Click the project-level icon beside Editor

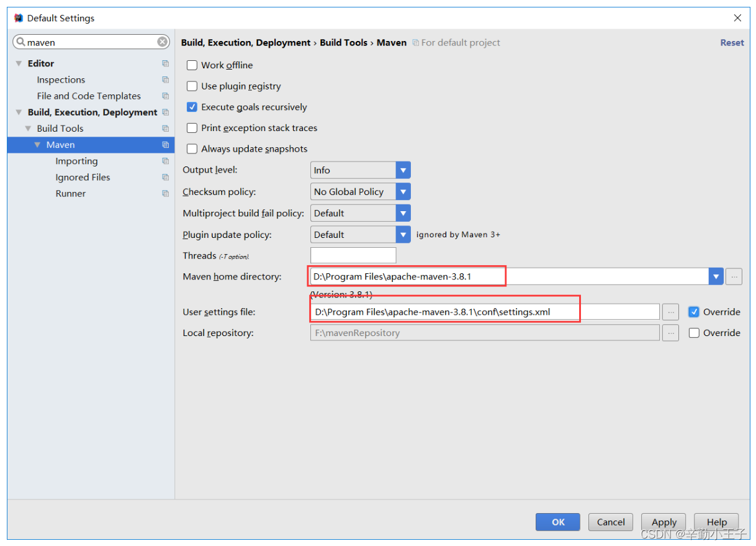[165, 63]
